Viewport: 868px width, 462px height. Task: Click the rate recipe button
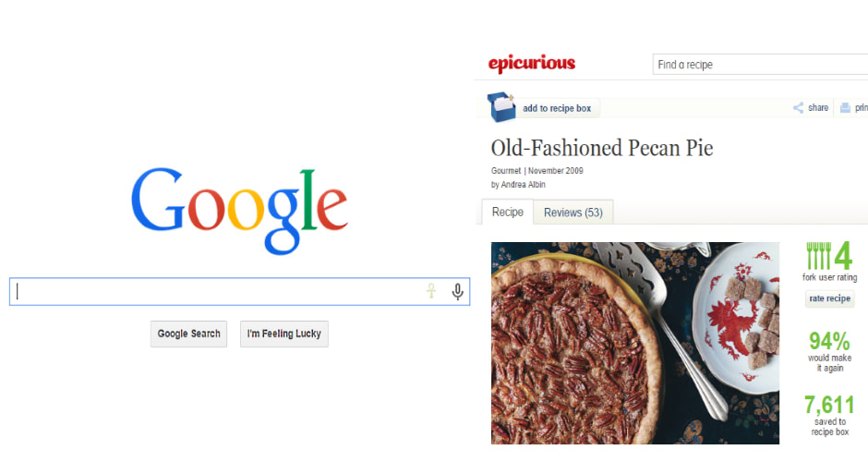pyautogui.click(x=830, y=298)
